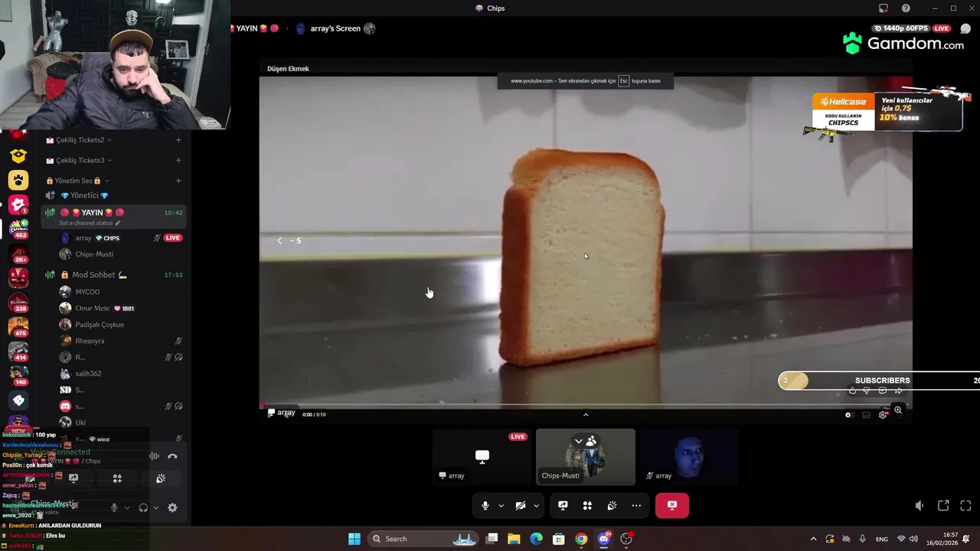Viewport: 980px width, 551px height.
Task: Open server with 452 badge in sidebar
Action: point(18,228)
